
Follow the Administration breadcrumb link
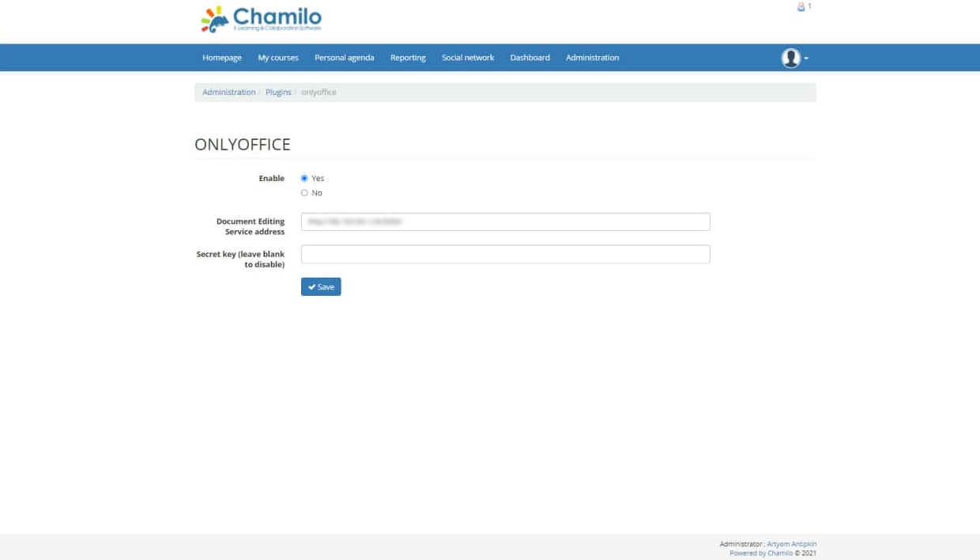228,92
